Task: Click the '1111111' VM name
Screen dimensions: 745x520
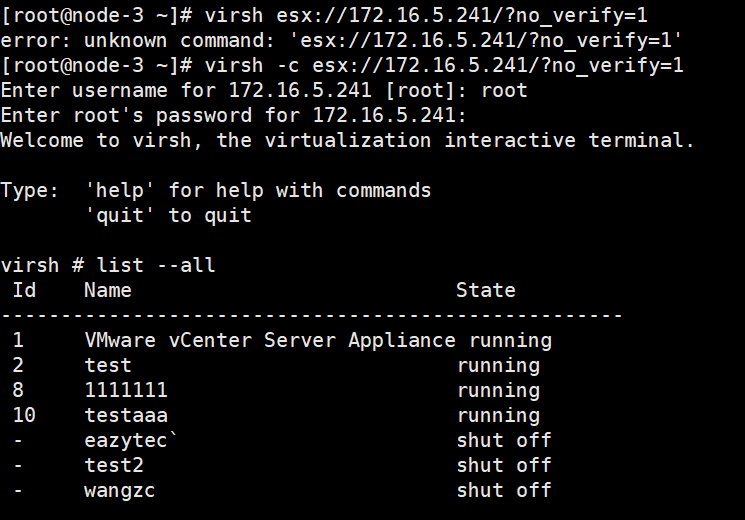Action: [126, 390]
